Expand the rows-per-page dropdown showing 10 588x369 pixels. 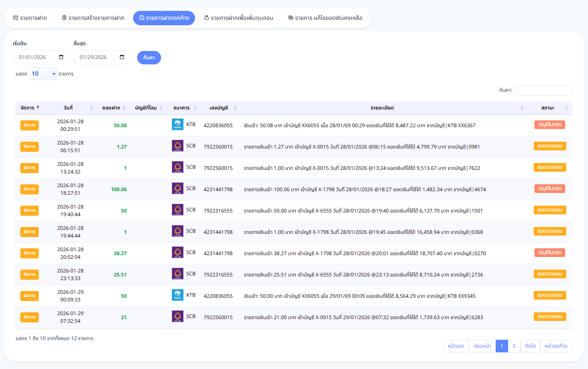click(43, 74)
